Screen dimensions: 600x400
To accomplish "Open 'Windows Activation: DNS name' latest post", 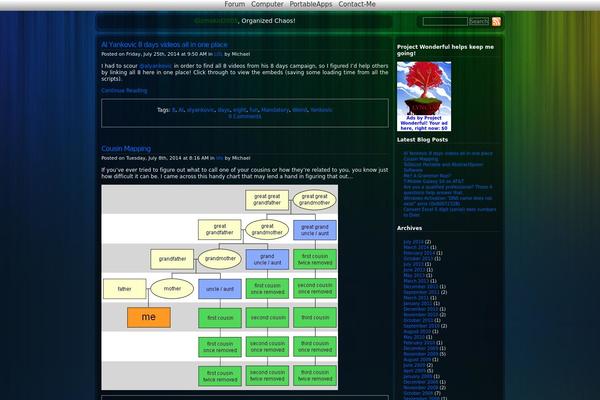I will 448,201.
